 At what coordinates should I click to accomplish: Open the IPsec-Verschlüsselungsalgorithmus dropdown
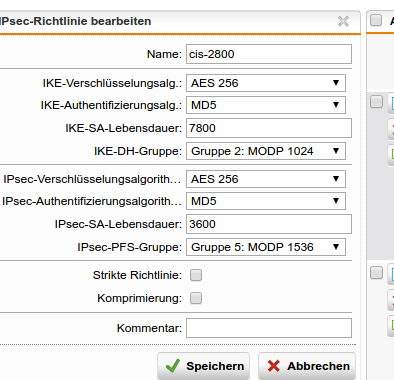[266, 179]
